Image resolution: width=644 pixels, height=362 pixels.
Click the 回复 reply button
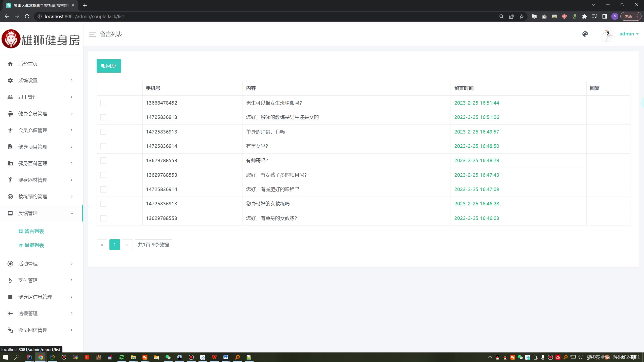click(x=109, y=66)
